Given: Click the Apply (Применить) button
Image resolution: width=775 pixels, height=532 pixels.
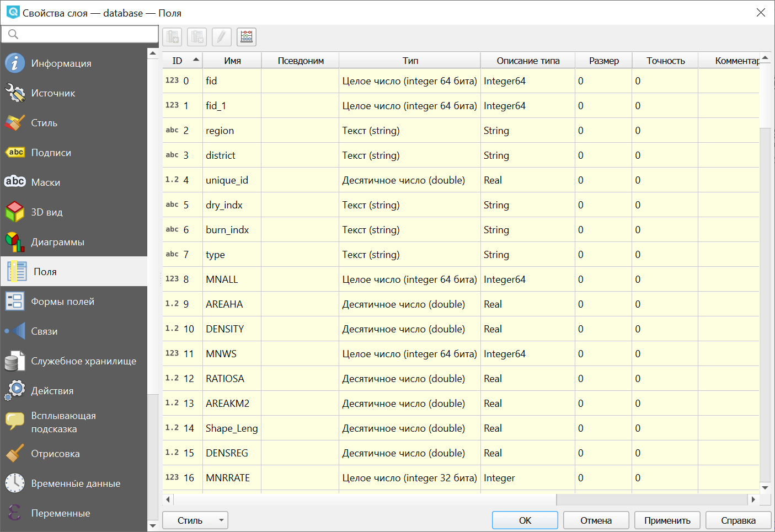Looking at the screenshot, I should 667,520.
